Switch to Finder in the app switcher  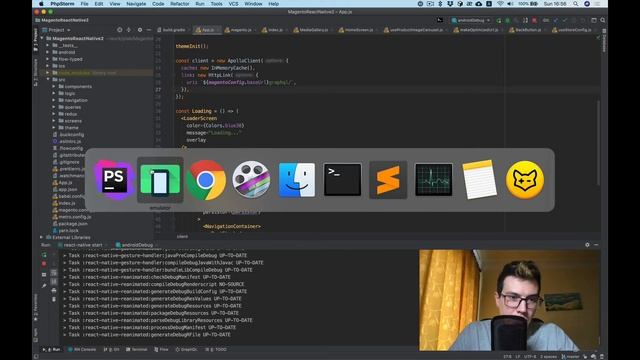(297, 180)
